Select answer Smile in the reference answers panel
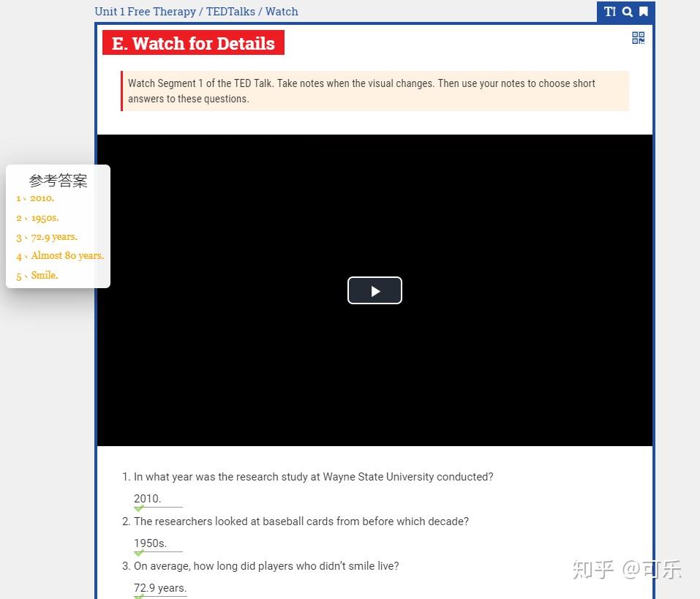The width and height of the screenshot is (700, 599). (44, 275)
